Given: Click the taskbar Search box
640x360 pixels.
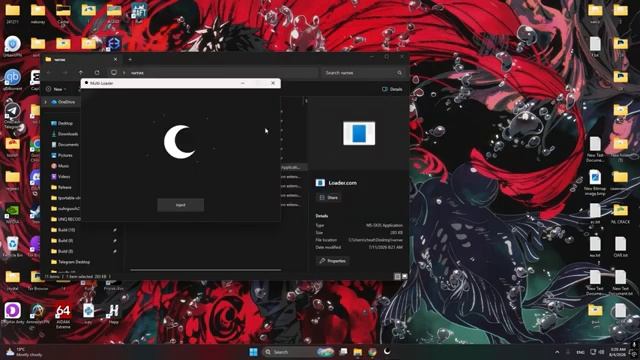Looking at the screenshot, I should (299, 352).
